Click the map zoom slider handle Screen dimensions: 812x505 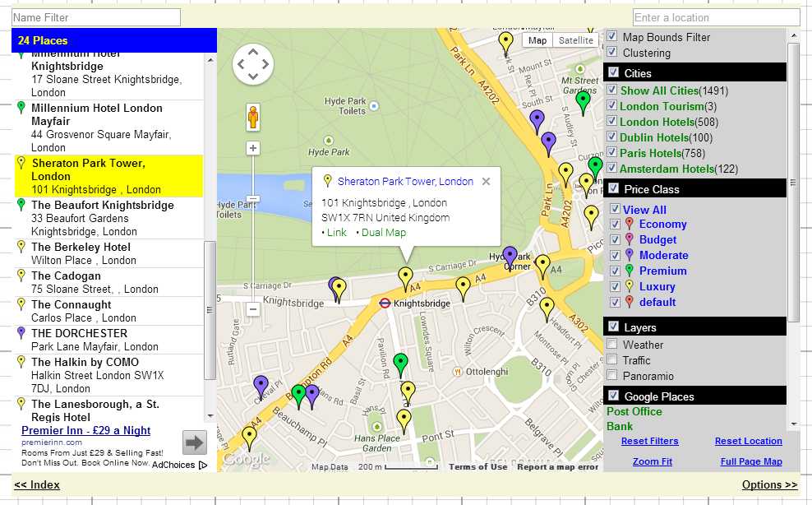[x=252, y=199]
